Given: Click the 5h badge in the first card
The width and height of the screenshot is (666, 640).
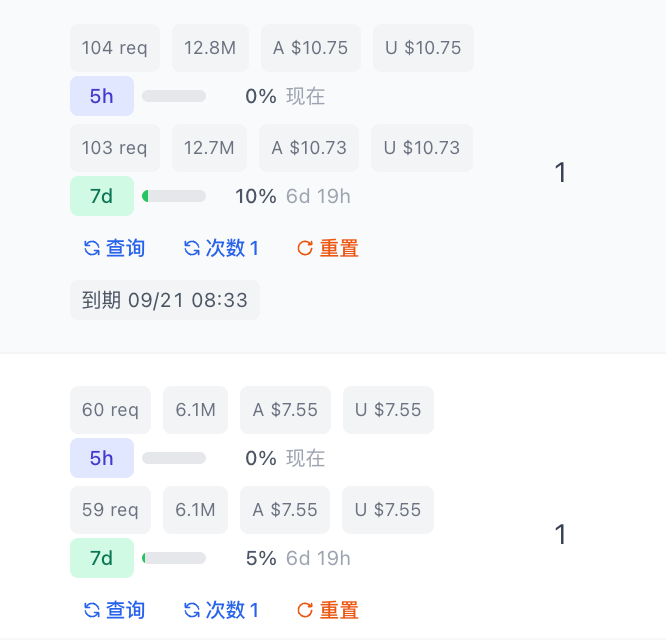Looking at the screenshot, I should 102,96.
